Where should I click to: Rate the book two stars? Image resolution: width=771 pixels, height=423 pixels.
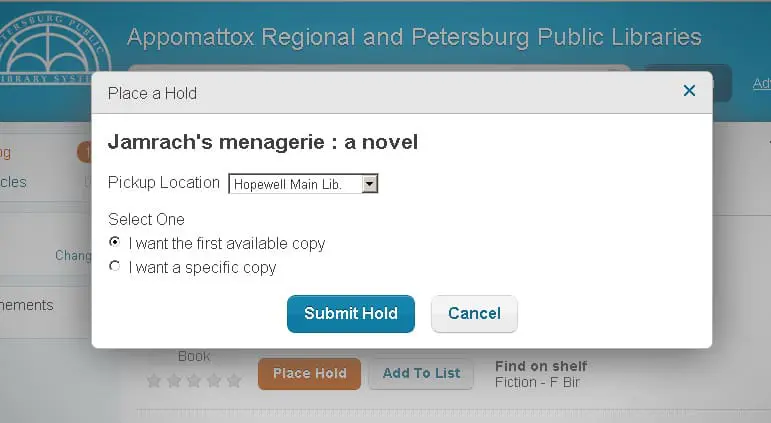pos(174,380)
